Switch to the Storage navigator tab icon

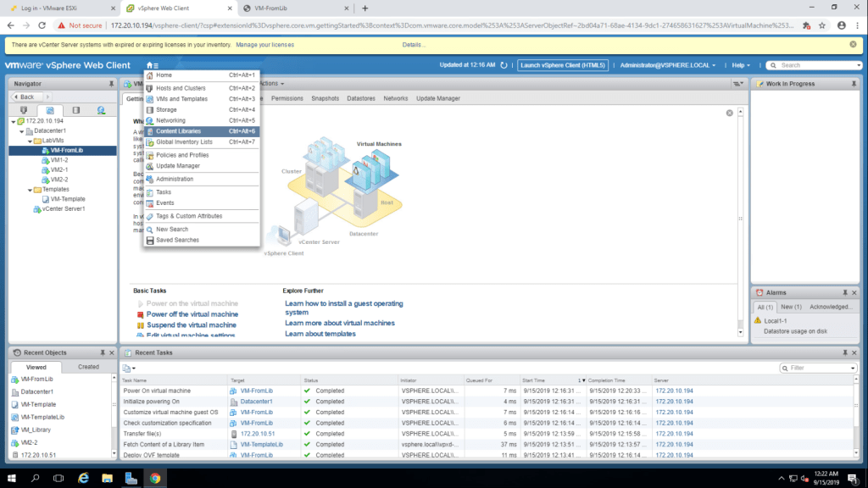[75, 110]
